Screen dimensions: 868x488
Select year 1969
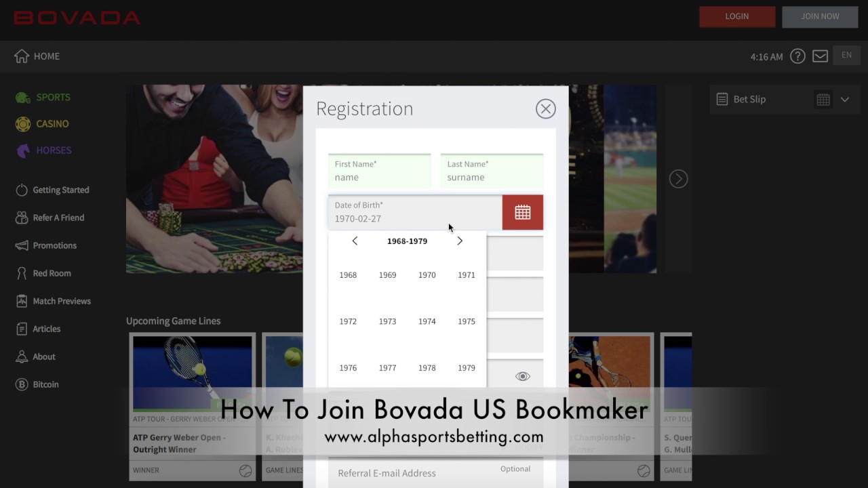coord(387,275)
